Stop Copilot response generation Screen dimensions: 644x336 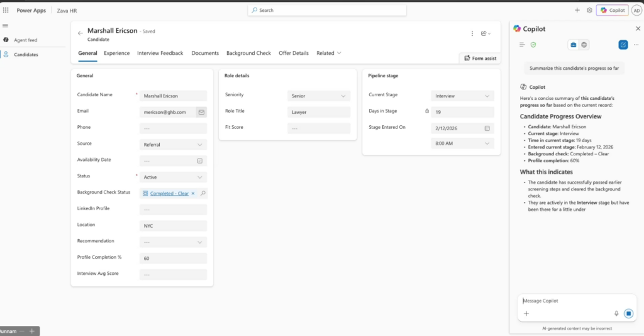point(628,313)
